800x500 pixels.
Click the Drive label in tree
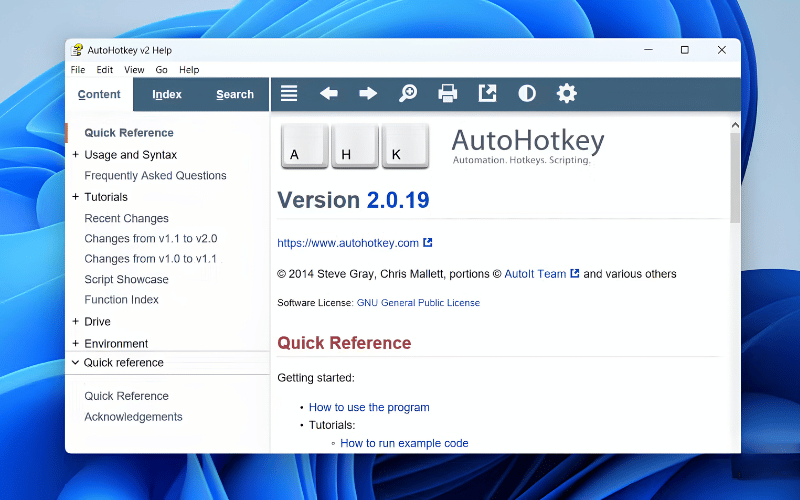[x=97, y=321]
